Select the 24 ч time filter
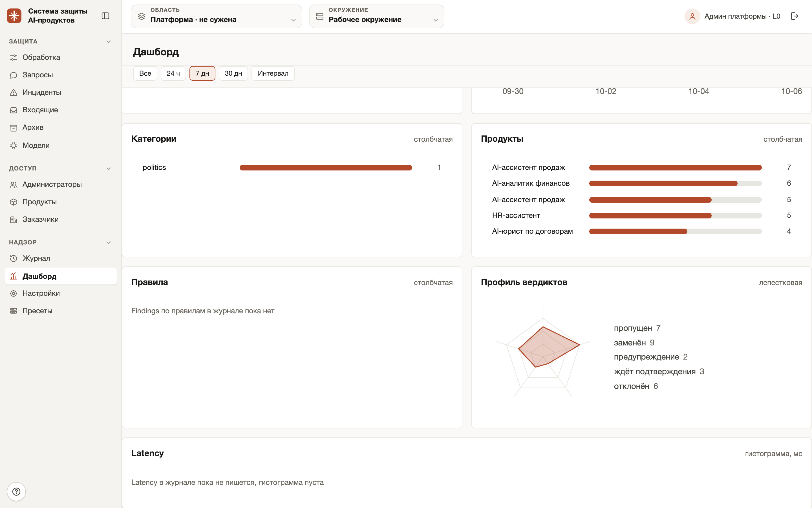This screenshot has height=508, width=812. [173, 73]
